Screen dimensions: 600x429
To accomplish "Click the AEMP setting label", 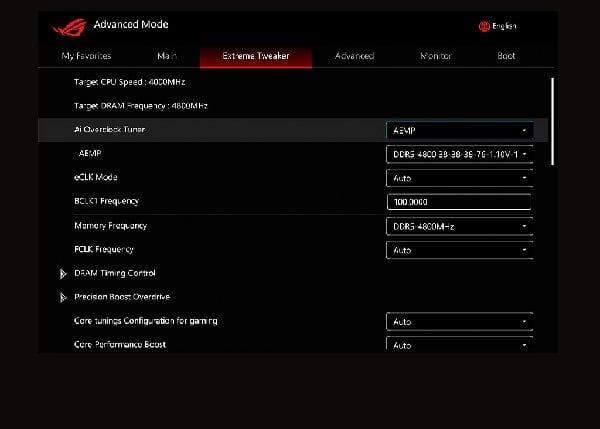I will pos(90,153).
